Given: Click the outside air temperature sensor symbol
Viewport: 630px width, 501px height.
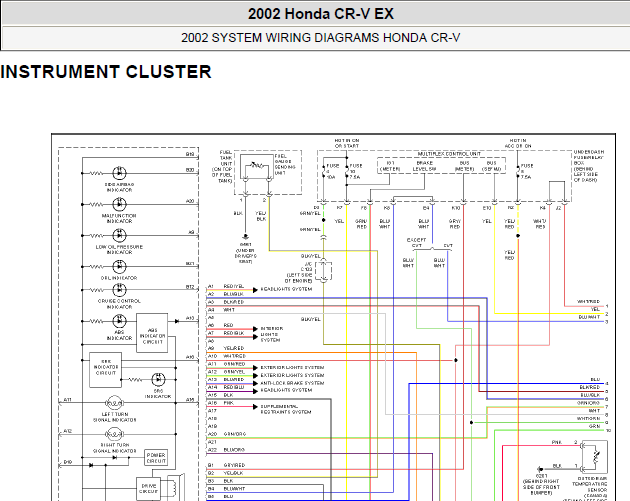Looking at the screenshot, I should point(595,457).
